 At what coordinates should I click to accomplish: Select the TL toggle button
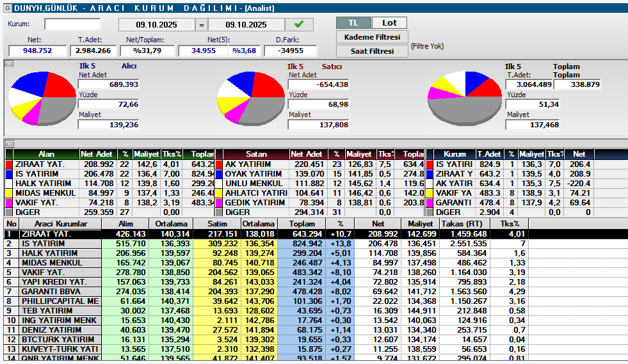353,23
